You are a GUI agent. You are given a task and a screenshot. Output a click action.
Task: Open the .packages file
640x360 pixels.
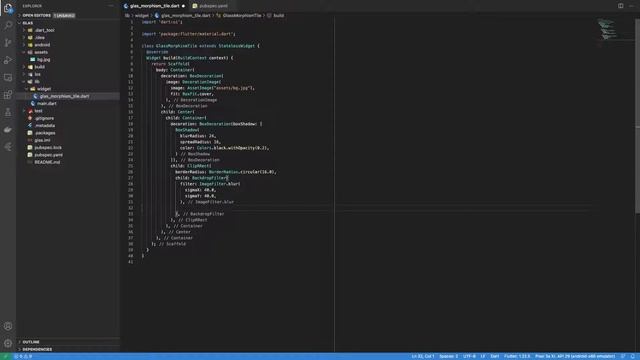coord(45,133)
